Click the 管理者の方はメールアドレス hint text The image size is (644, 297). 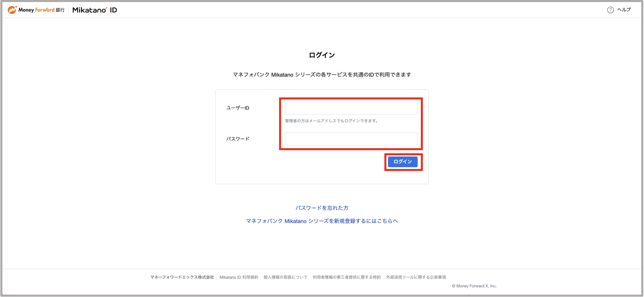coord(332,121)
